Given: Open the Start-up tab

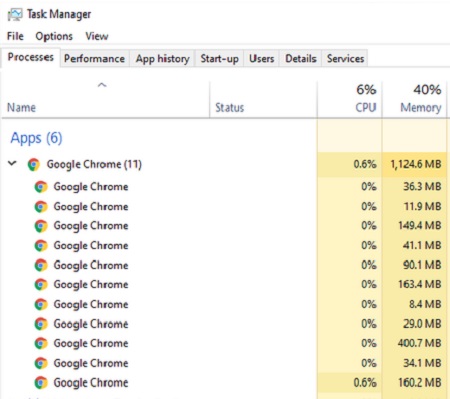Looking at the screenshot, I should (x=219, y=59).
